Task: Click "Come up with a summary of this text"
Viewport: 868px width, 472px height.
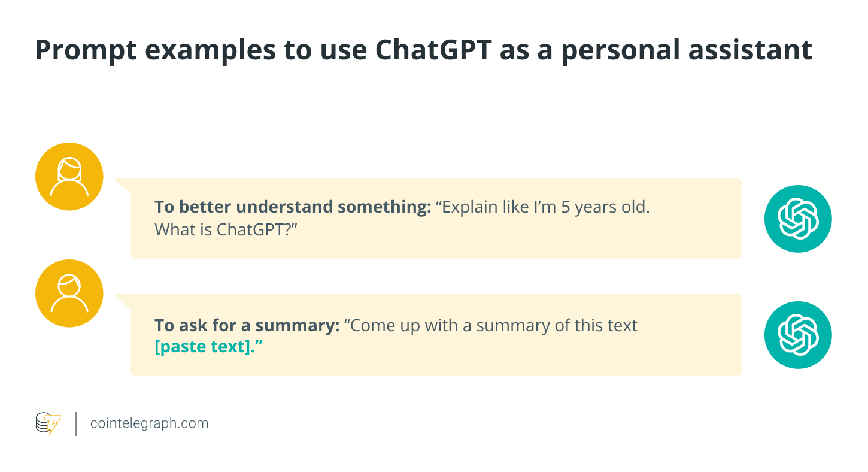Action: tap(493, 325)
